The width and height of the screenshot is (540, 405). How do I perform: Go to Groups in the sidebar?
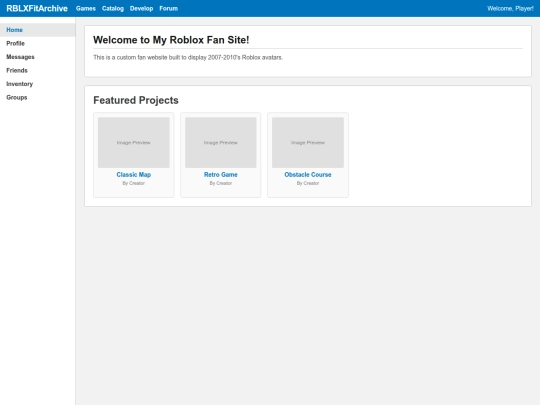(x=38, y=97)
